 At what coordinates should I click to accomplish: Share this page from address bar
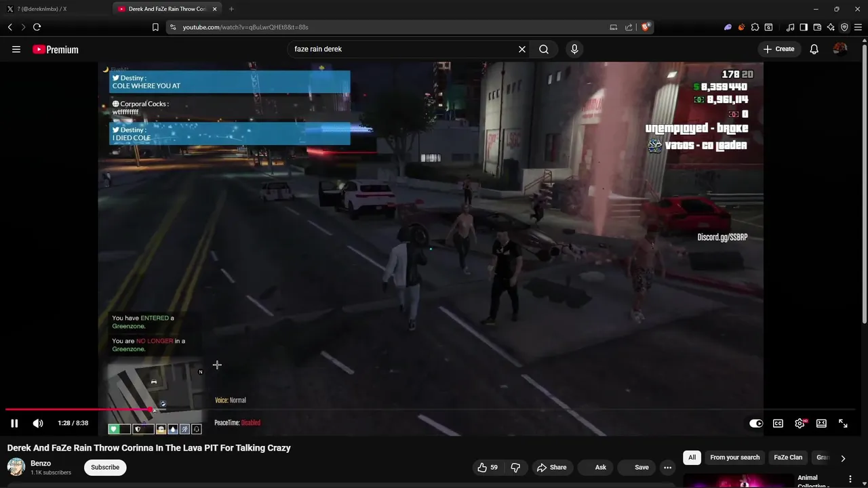pyautogui.click(x=629, y=27)
